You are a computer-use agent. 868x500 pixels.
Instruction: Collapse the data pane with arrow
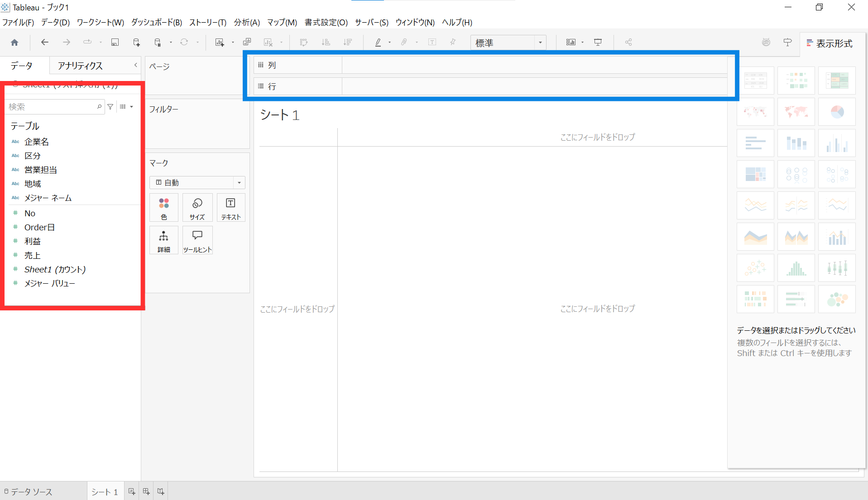135,66
